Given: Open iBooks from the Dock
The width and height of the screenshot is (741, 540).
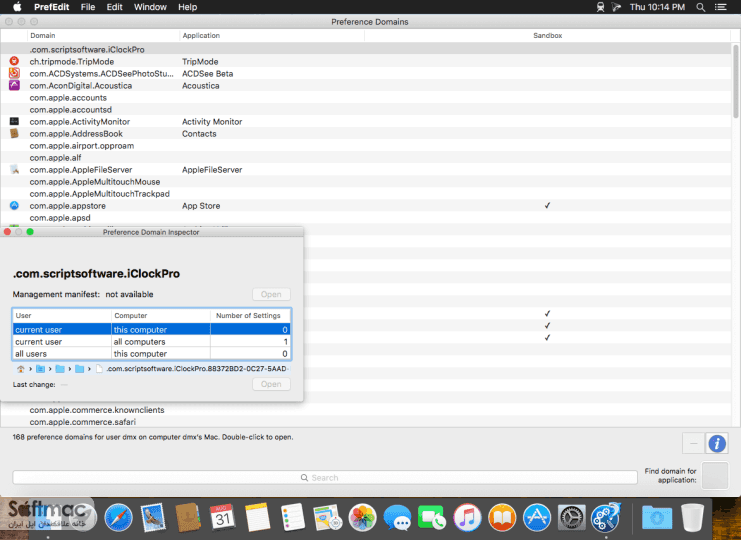Looking at the screenshot, I should (x=502, y=518).
